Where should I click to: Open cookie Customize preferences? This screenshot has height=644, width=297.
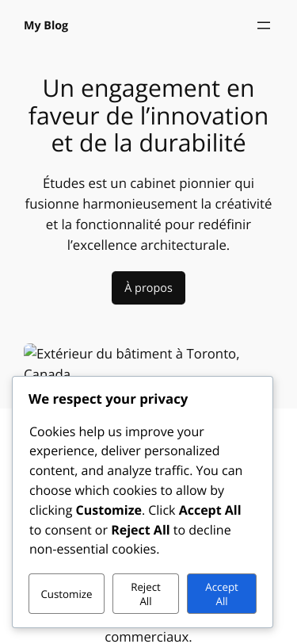click(67, 594)
